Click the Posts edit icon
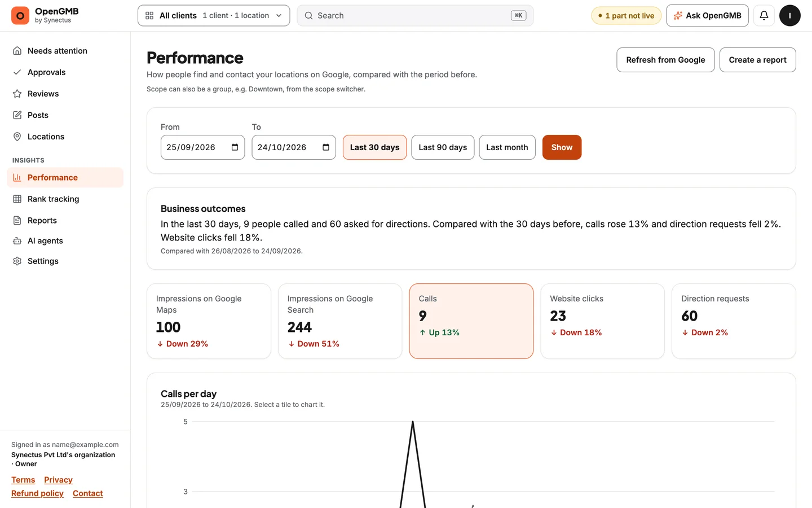The width and height of the screenshot is (812, 508). pyautogui.click(x=17, y=115)
